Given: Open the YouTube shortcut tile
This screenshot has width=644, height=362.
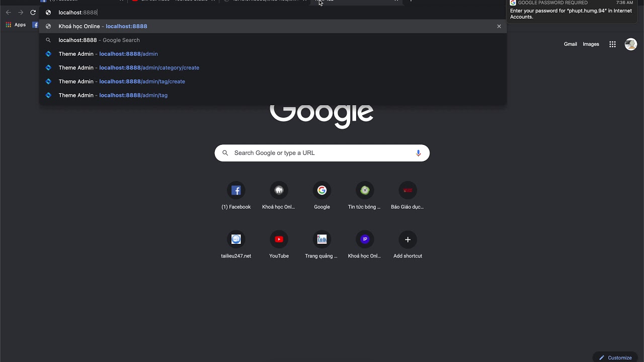Looking at the screenshot, I should 279,245.
